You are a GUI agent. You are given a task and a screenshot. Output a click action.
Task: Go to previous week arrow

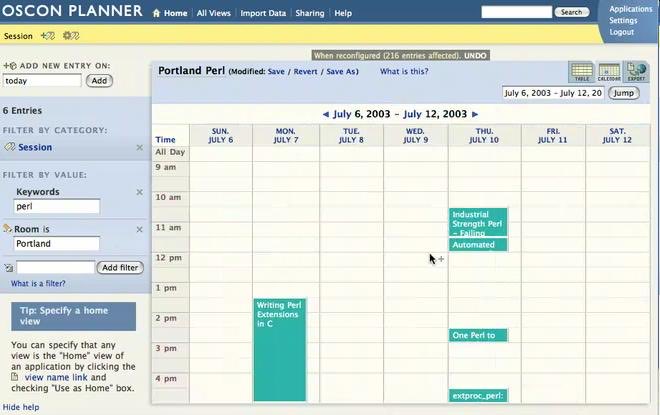coord(325,114)
